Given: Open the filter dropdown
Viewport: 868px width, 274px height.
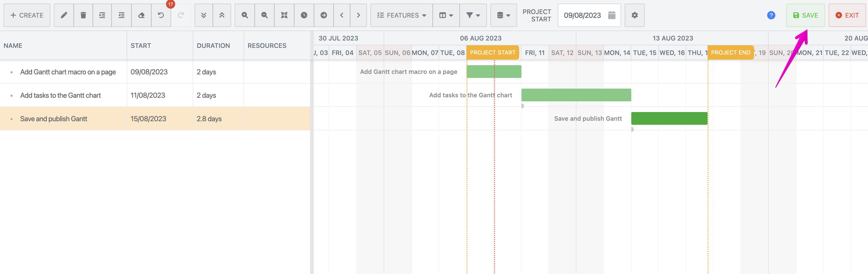Looking at the screenshot, I should pos(473,15).
